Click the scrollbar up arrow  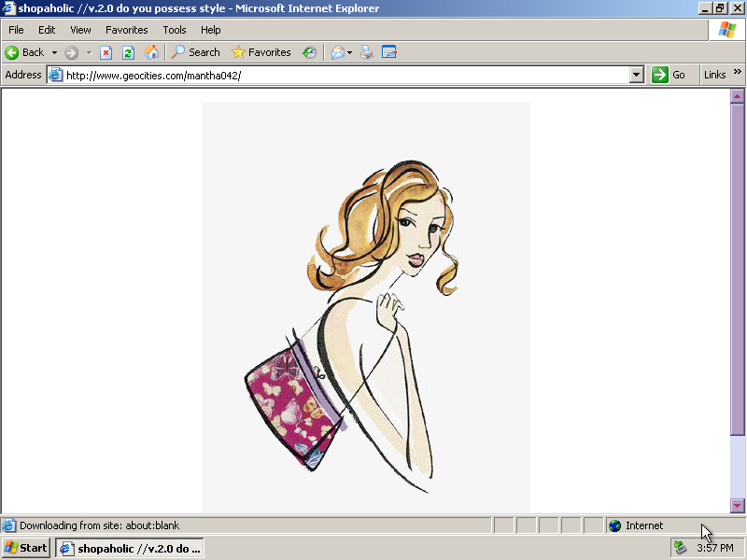pos(737,97)
